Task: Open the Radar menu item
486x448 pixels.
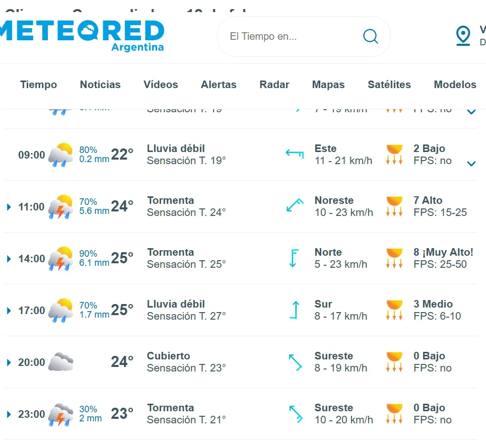Action: click(x=274, y=85)
